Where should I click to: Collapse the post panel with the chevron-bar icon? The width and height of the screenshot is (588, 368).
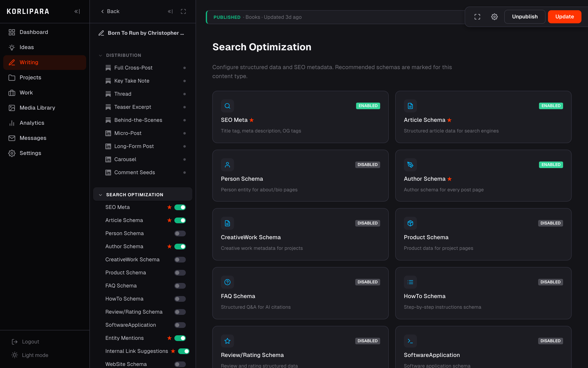[170, 11]
